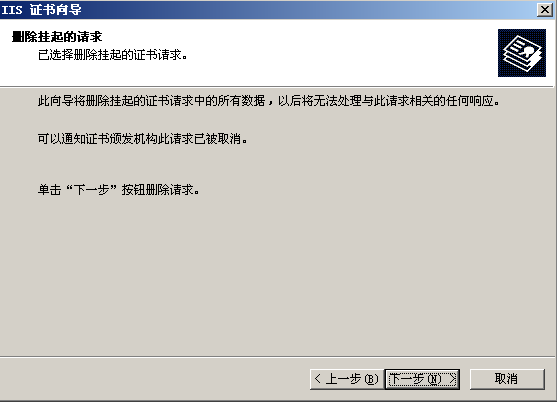The height and width of the screenshot is (402, 557).
Task: Click the text 可以通知证书颁发机构此请求已被取消
Action: 143,138
